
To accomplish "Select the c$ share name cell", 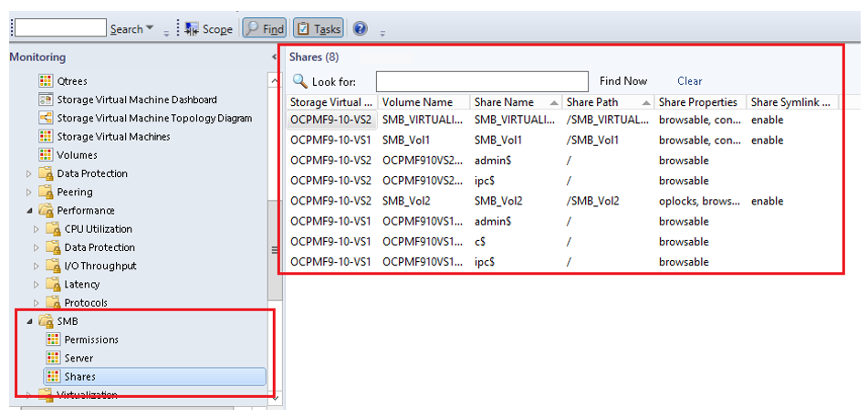I will (480, 242).
